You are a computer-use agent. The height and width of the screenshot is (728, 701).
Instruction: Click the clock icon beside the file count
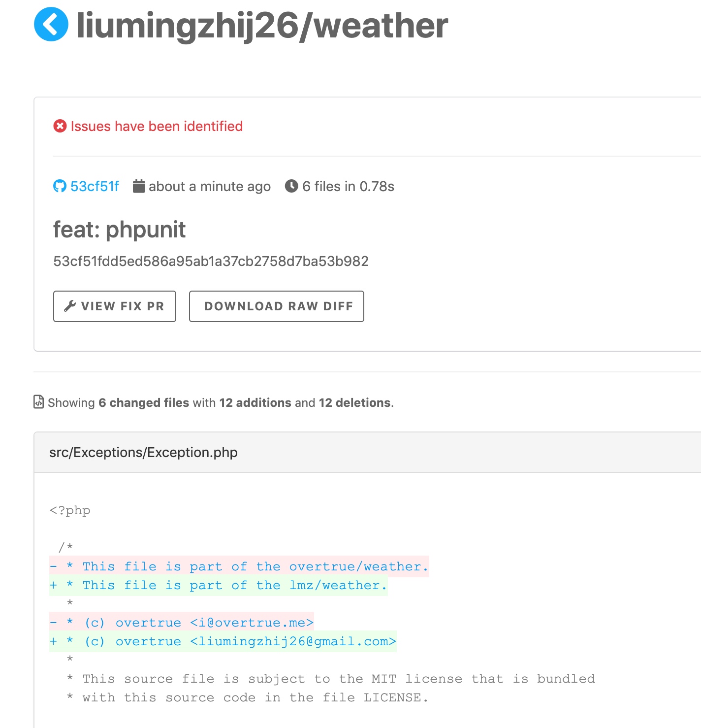[291, 186]
